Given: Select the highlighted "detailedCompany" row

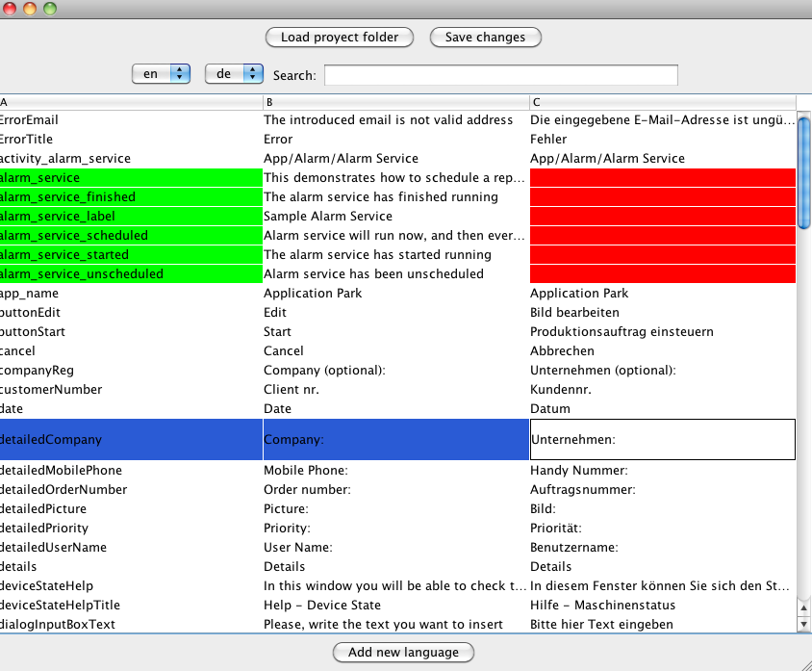Looking at the screenshot, I should pos(130,439).
